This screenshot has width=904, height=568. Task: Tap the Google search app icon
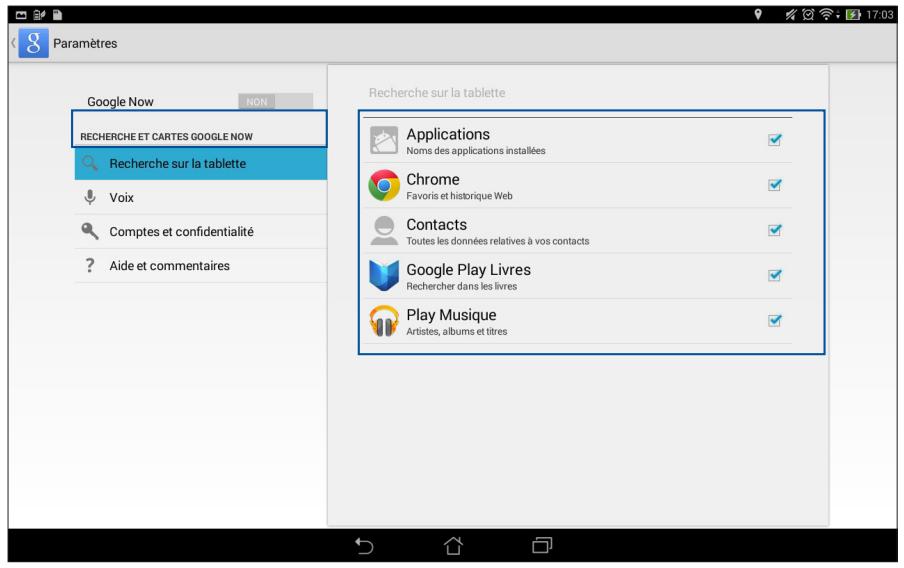point(33,43)
